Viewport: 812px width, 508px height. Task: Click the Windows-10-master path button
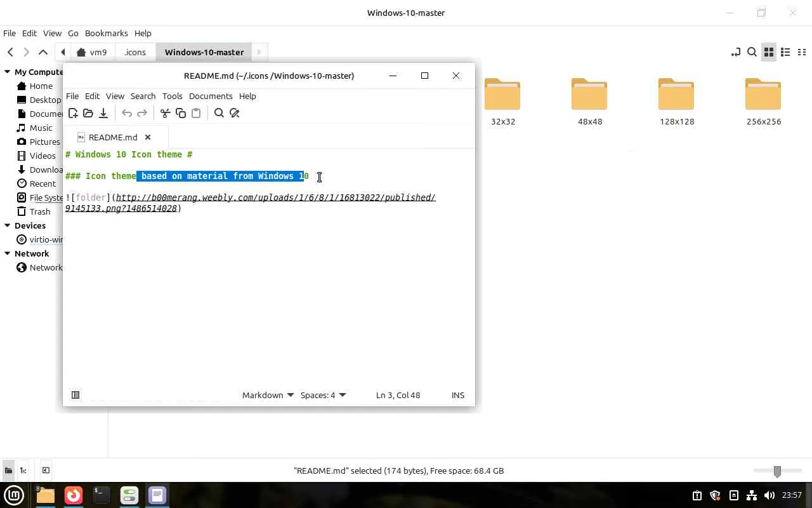tap(204, 52)
